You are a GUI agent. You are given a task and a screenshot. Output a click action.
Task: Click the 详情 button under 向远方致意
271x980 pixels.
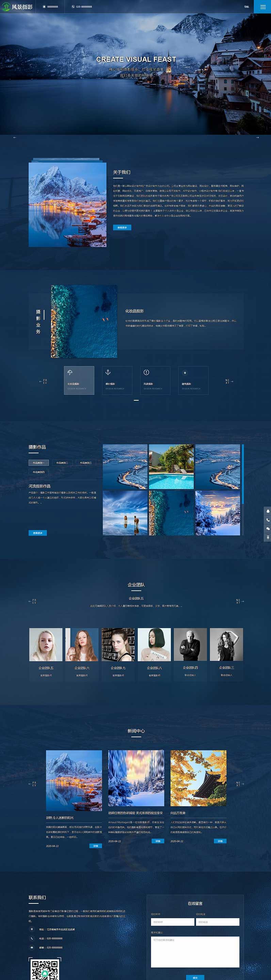(x=220, y=841)
